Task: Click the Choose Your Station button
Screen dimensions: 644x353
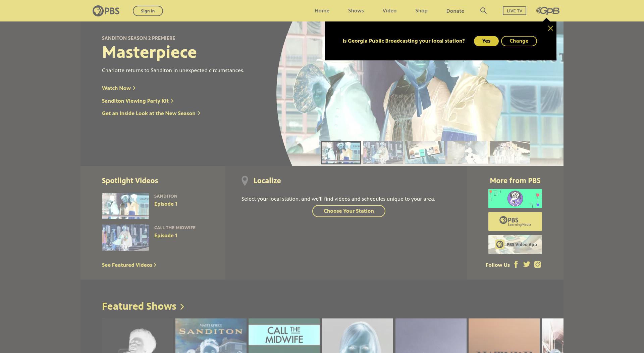Action: tap(349, 211)
